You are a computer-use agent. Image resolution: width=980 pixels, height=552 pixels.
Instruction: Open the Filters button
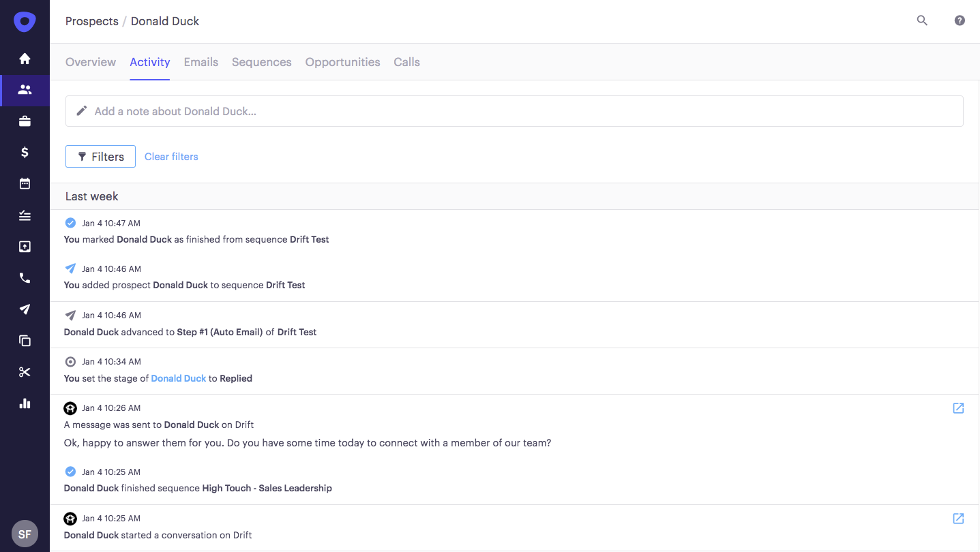click(x=100, y=157)
